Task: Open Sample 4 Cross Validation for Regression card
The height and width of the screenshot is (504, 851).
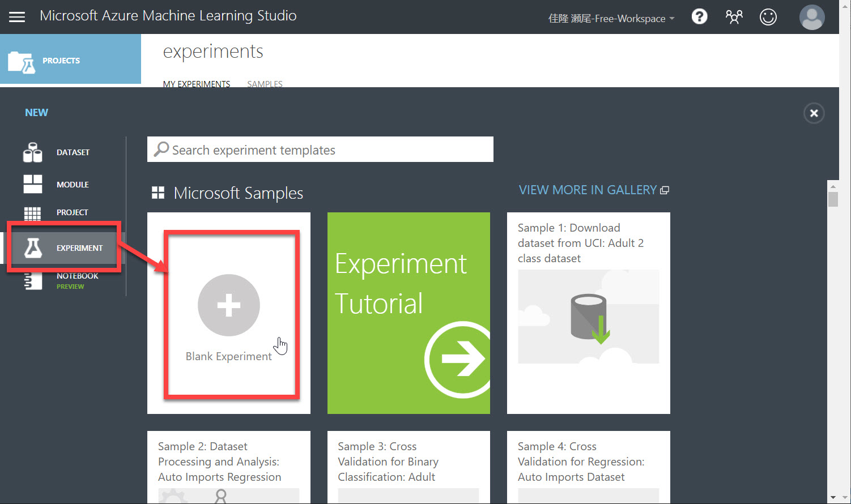Action: 589,467
